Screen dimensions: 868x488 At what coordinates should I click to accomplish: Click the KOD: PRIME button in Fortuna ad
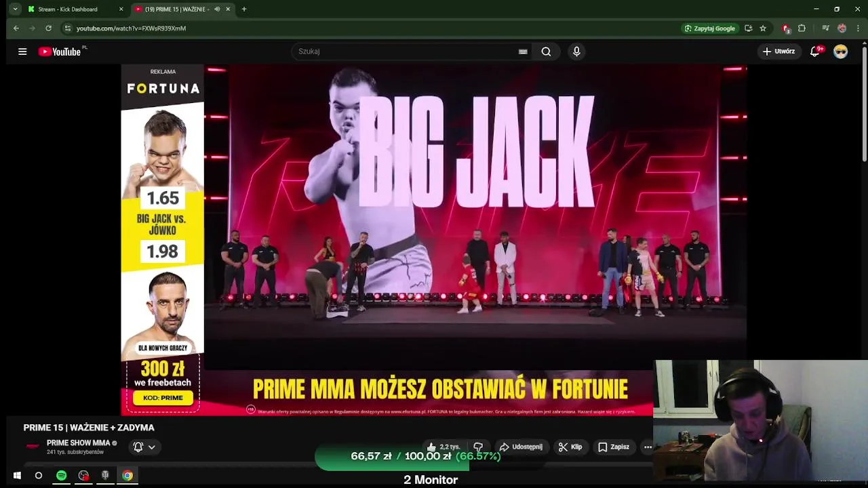click(163, 398)
